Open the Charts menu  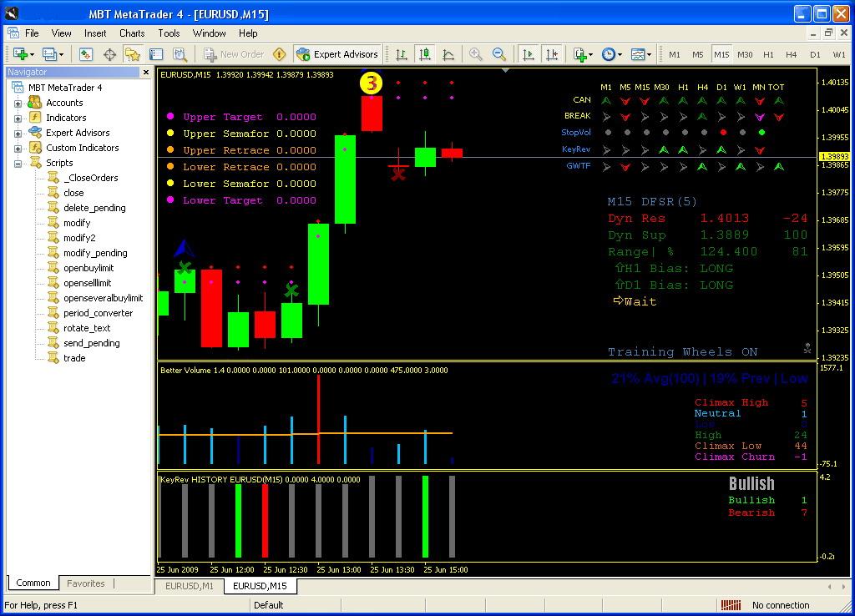click(132, 33)
